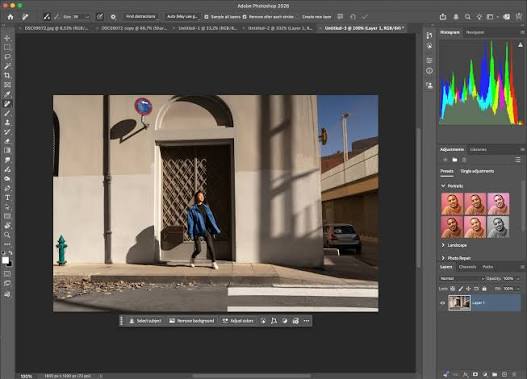Image resolution: width=527 pixels, height=379 pixels.
Task: Select the Brush tool
Action: (7, 113)
